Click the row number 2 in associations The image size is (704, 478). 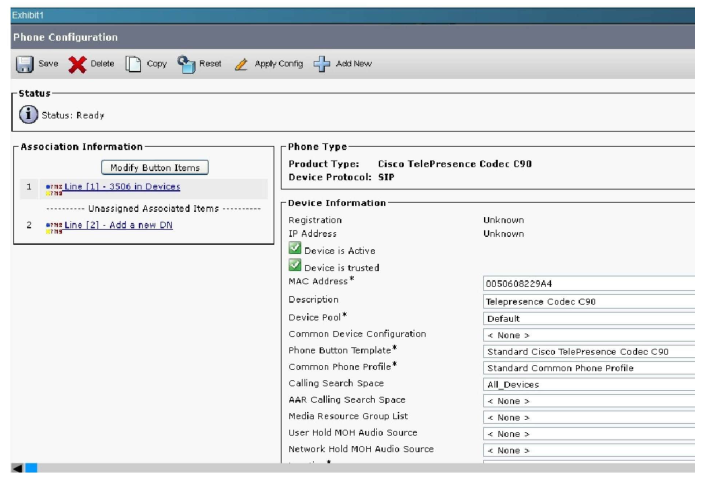[29, 225]
